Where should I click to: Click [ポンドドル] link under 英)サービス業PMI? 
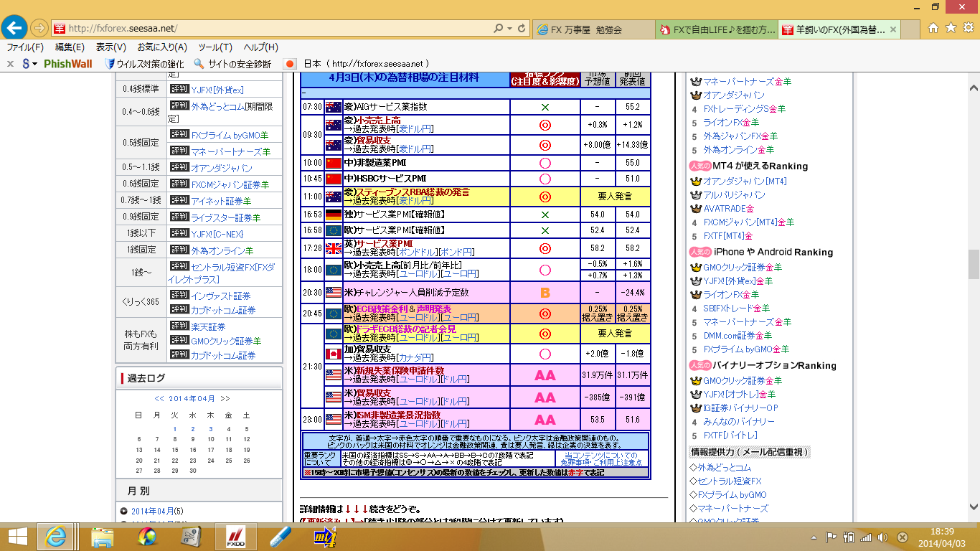(x=416, y=253)
